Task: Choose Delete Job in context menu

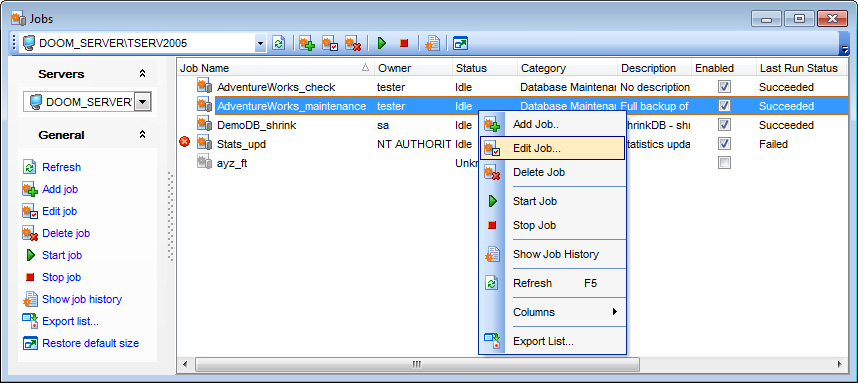Action: 553,172
